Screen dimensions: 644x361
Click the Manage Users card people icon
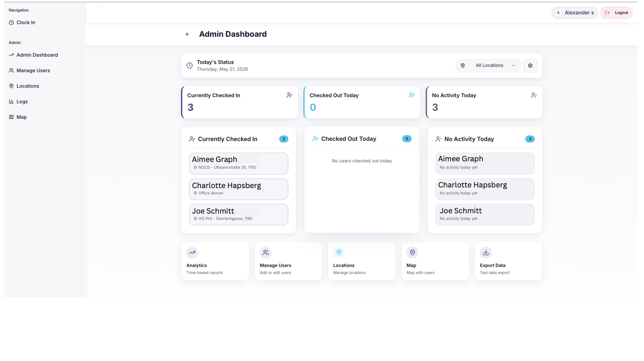click(265, 253)
